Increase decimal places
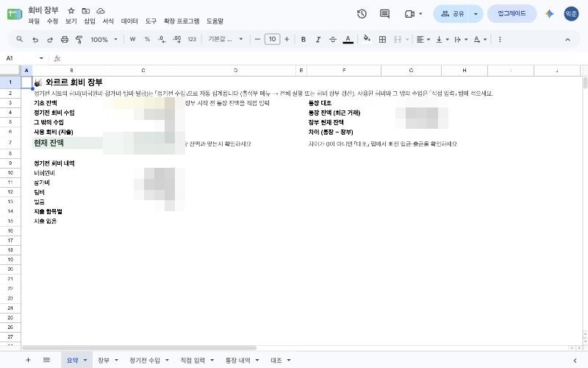 [x=177, y=39]
